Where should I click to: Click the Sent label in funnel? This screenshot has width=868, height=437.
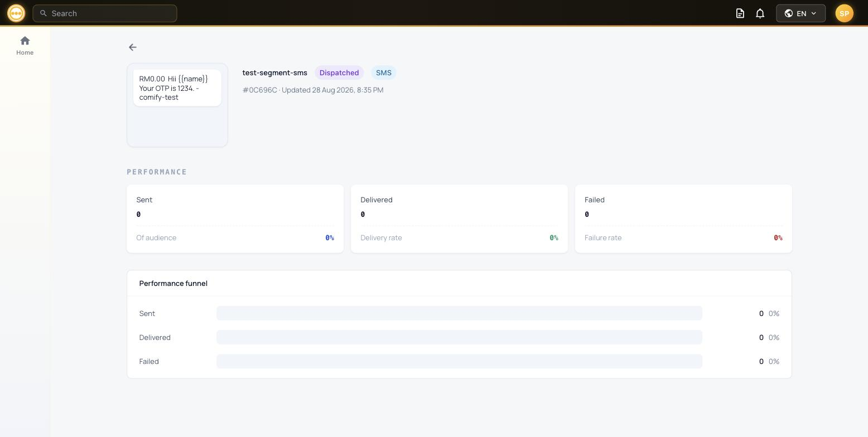point(147,314)
